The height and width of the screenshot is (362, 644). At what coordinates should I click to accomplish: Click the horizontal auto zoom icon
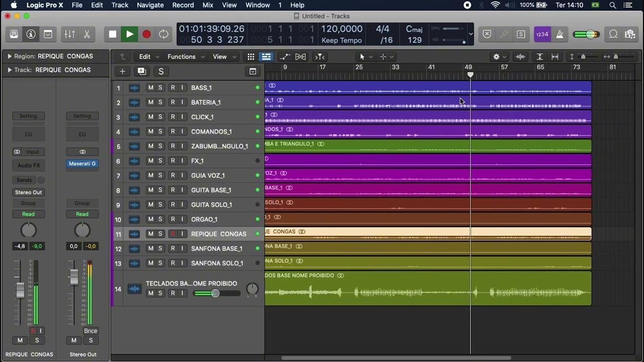[555, 57]
